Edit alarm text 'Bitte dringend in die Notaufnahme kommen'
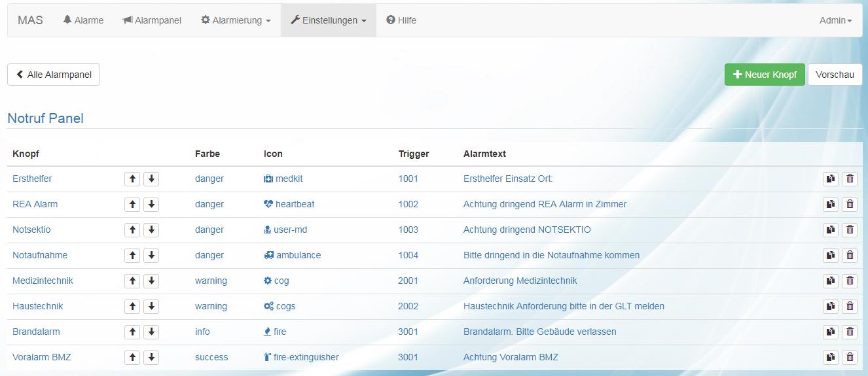Screen dimensions: 868x376 click(x=552, y=255)
